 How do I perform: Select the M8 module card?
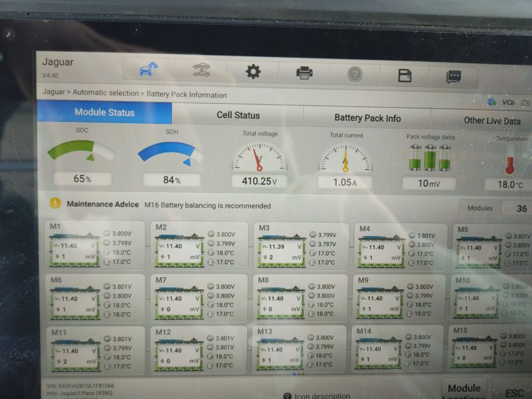[x=300, y=298]
